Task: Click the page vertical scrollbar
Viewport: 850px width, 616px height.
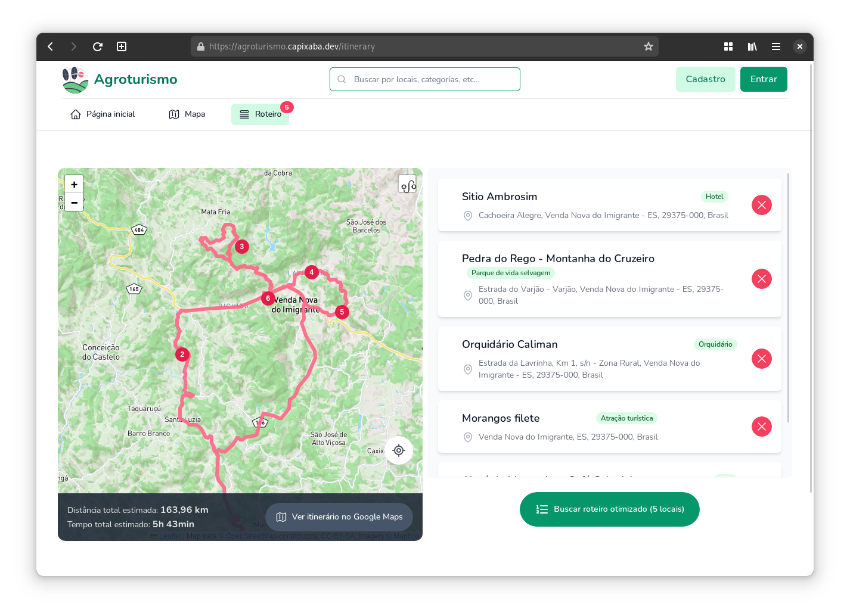Action: point(811,277)
